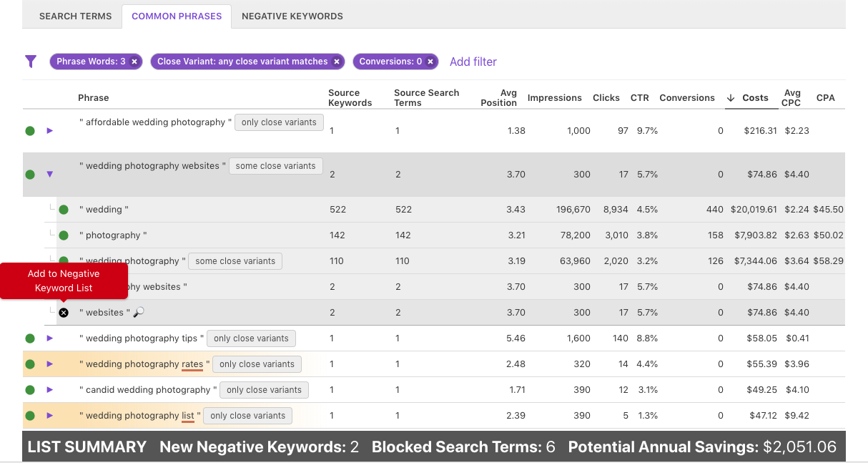Switch to the SEARCH TERMS tab
The width and height of the screenshot is (868, 463).
tap(75, 16)
